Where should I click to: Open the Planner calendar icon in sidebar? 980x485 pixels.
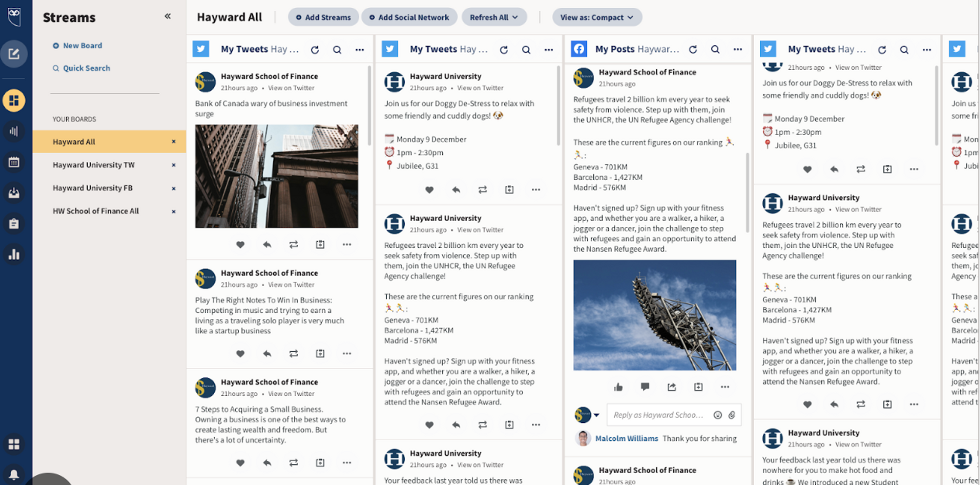[14, 162]
